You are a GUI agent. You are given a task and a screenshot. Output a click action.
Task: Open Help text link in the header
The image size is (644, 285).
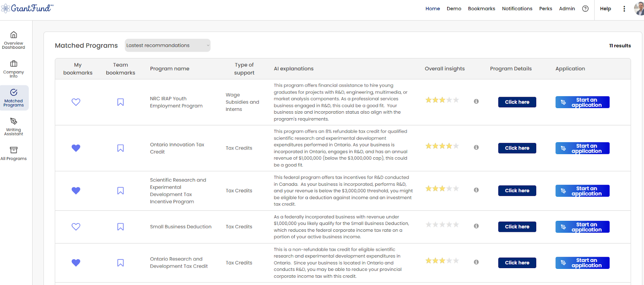tap(605, 8)
